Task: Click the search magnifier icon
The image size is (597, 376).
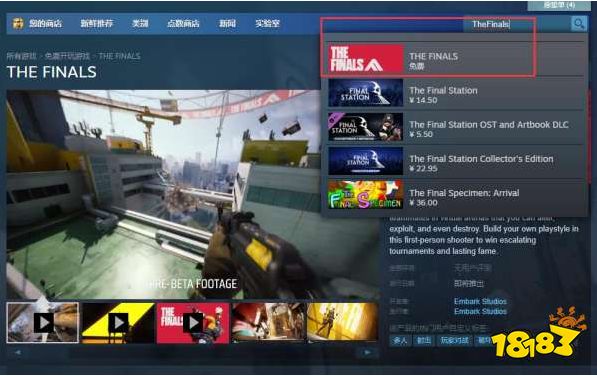Action: coord(578,24)
